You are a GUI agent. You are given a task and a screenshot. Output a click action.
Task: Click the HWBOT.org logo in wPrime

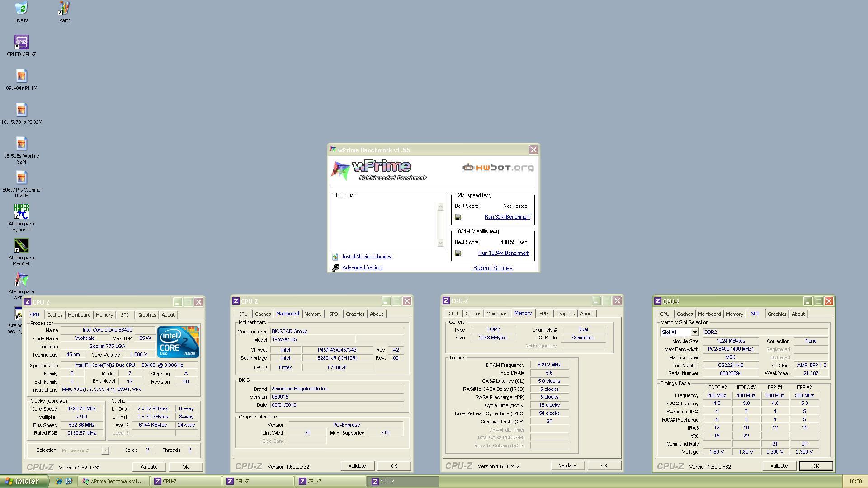[x=498, y=168]
